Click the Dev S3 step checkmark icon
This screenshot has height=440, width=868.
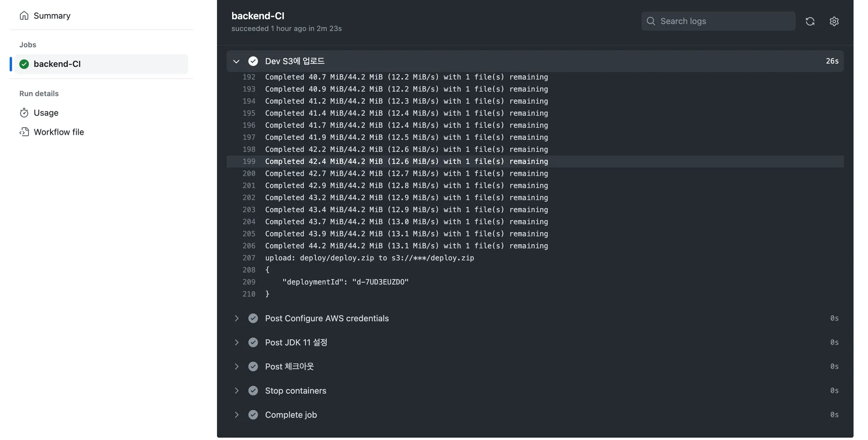coord(253,61)
